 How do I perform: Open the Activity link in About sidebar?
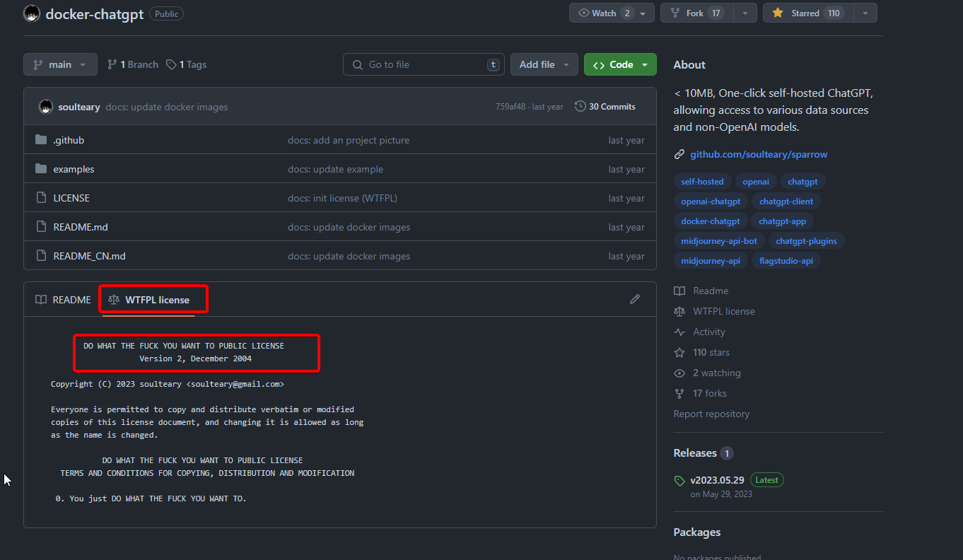[x=708, y=332]
